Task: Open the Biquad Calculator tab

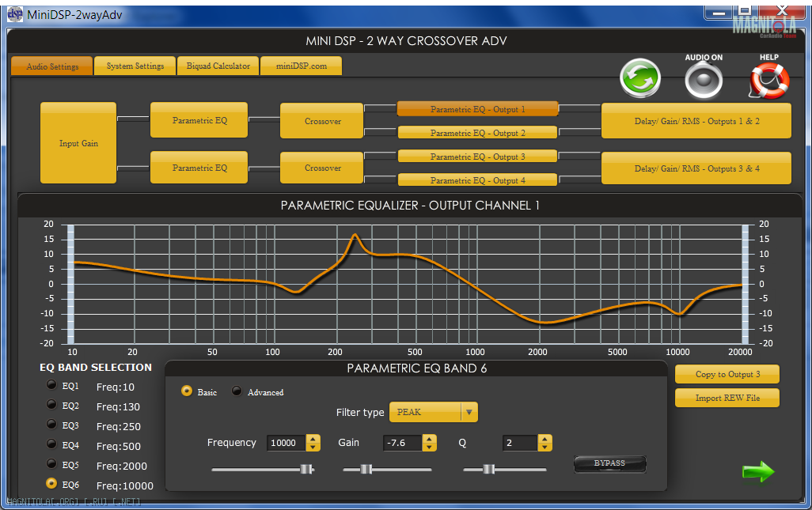Action: 218,66
